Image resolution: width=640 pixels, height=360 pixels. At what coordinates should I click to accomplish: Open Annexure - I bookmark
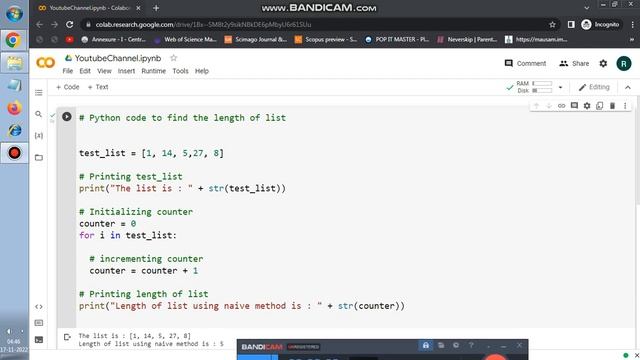(x=113, y=40)
